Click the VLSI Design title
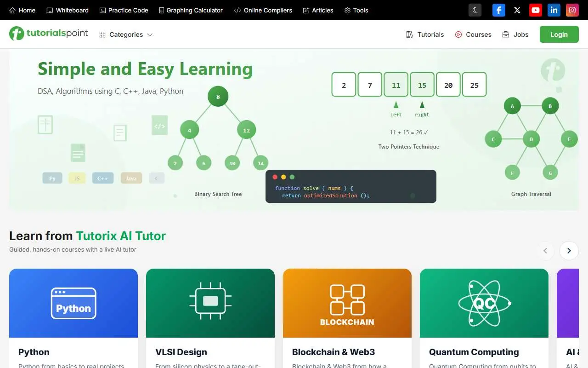588x368 pixels. click(x=181, y=352)
